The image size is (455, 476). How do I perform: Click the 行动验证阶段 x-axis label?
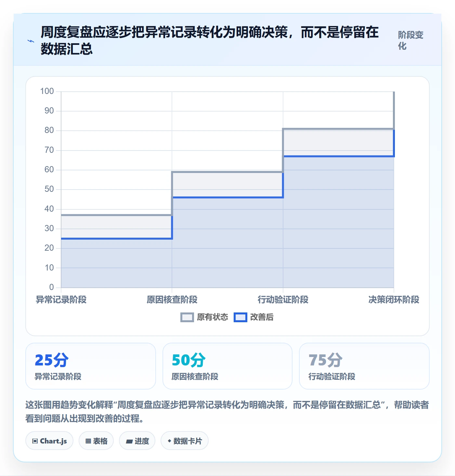point(283,299)
